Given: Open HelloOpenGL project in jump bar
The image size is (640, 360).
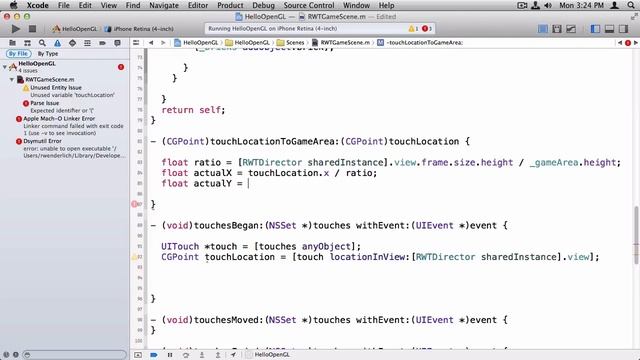Looking at the screenshot, I should click(x=196, y=42).
